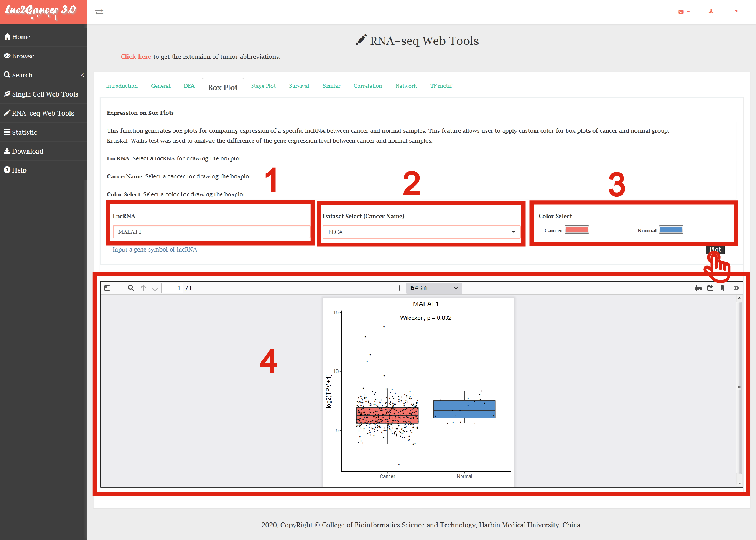This screenshot has height=540, width=756.
Task: Click the PDF next page arrow
Action: point(155,288)
